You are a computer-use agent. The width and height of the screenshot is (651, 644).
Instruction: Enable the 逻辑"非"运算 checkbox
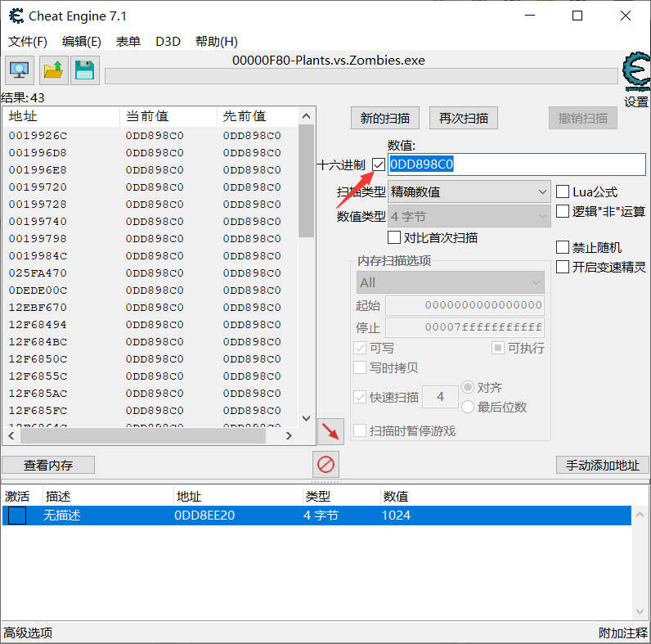tap(562, 211)
